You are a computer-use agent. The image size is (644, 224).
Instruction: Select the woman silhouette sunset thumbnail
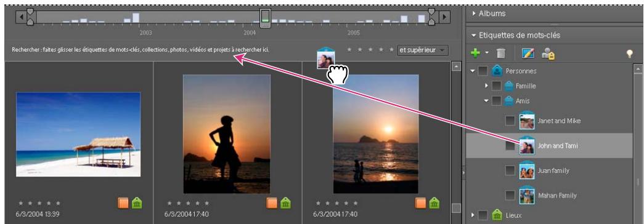[x=227, y=134]
